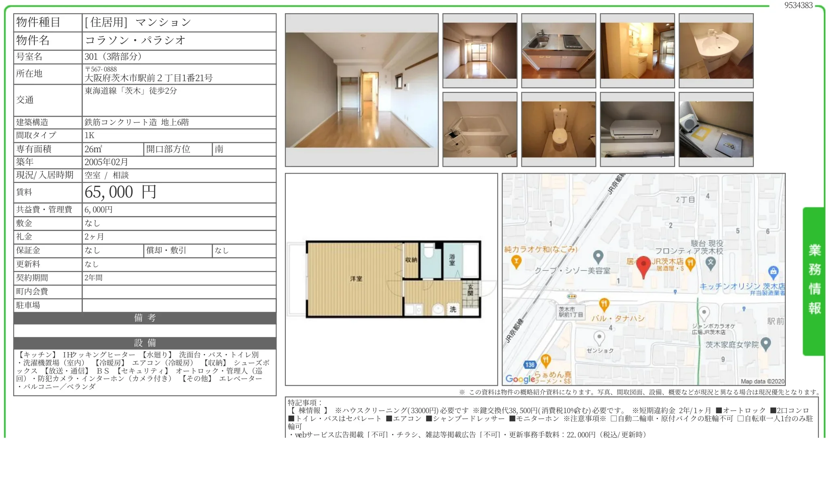This screenshot has width=831, height=504.
Task: View the balcony photo
Action: 716,129
